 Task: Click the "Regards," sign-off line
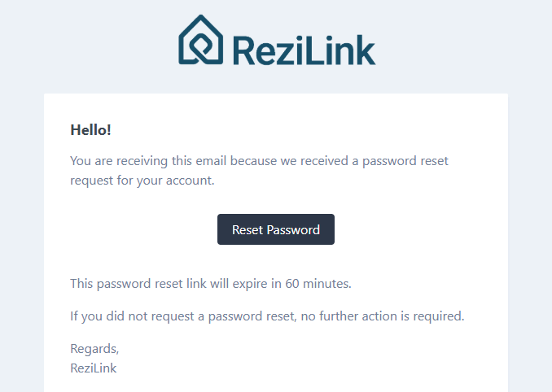point(94,348)
